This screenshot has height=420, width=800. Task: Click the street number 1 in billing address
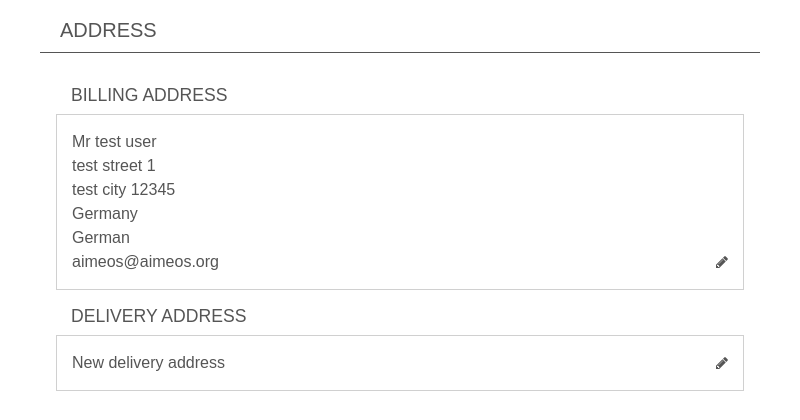151,165
